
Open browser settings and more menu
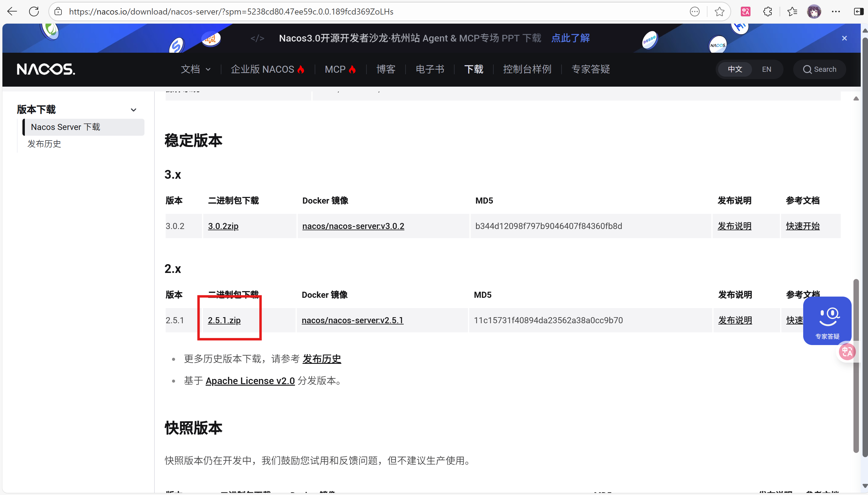pyautogui.click(x=836, y=12)
